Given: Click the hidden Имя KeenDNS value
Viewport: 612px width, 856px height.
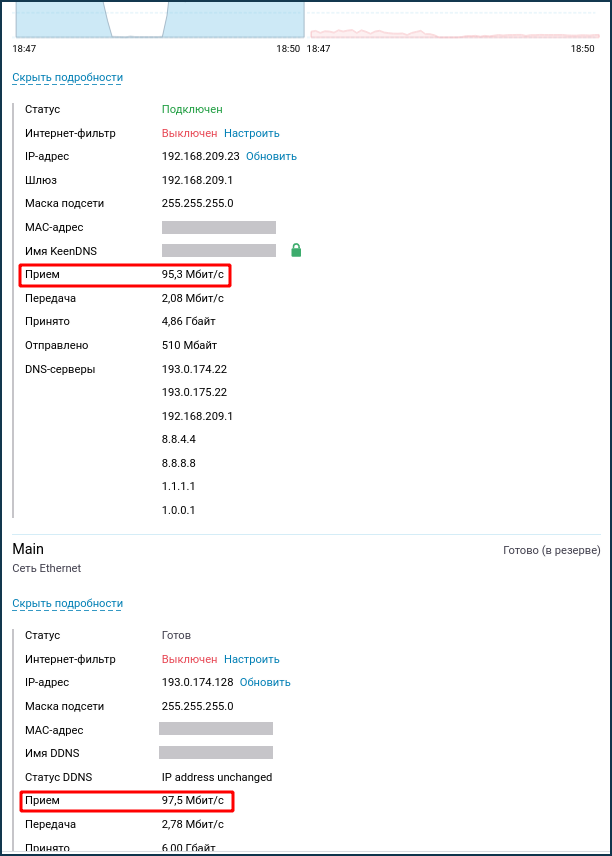Looking at the screenshot, I should pos(218,250).
